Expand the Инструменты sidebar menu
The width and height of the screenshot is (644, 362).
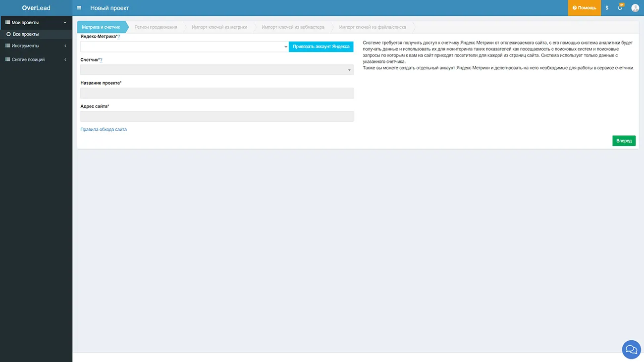(36, 46)
